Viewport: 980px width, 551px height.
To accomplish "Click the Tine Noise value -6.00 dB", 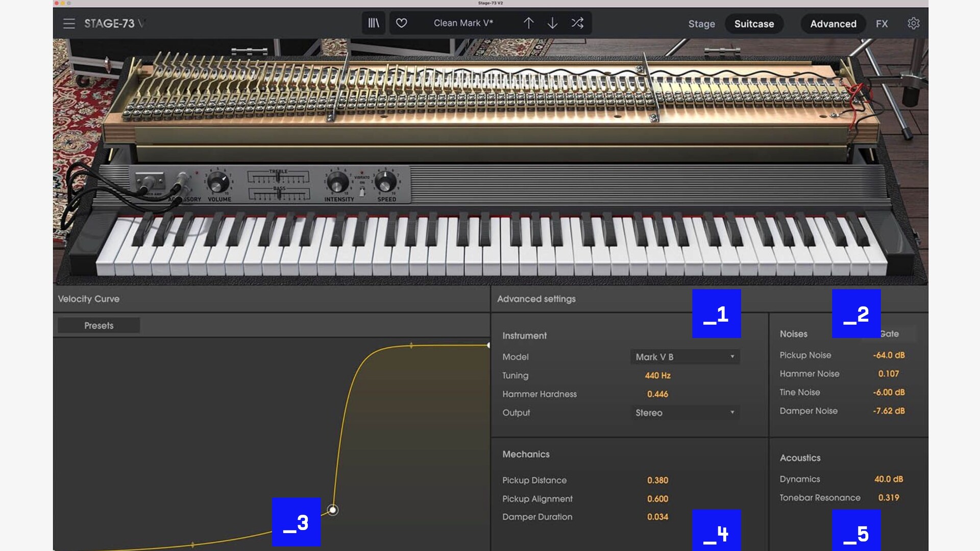I will click(889, 392).
